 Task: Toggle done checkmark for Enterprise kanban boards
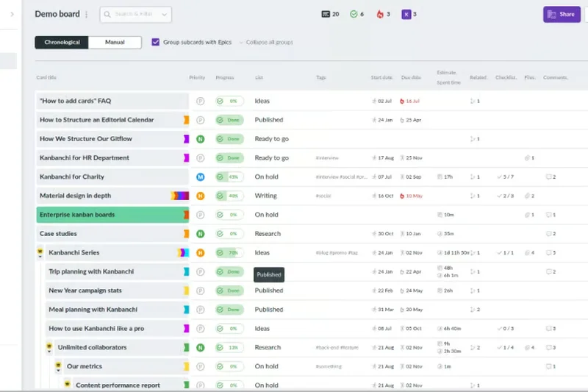(x=220, y=215)
